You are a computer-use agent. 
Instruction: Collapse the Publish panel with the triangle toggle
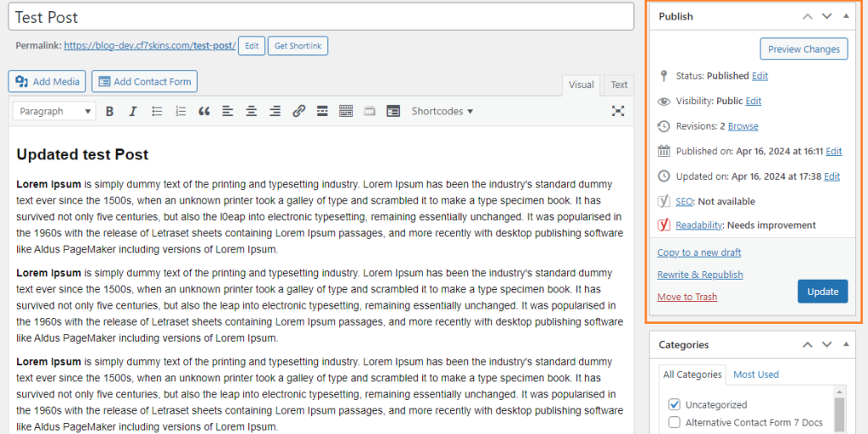[846, 16]
